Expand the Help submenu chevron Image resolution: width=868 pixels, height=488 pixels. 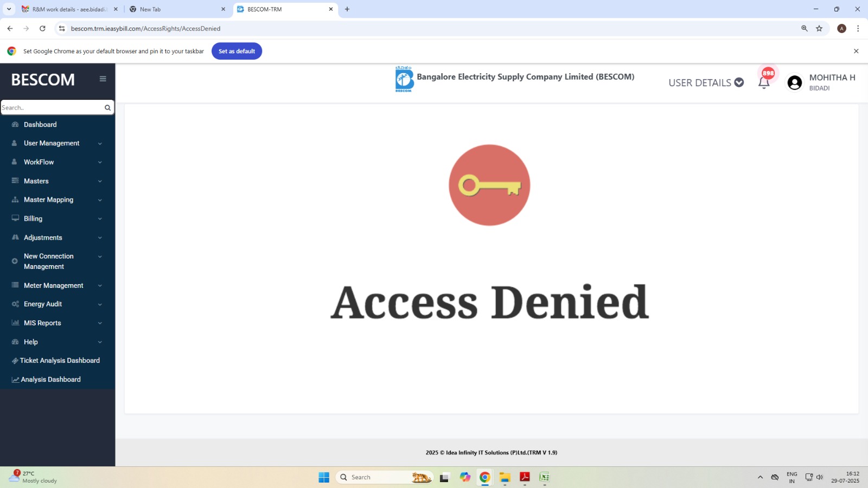point(100,342)
